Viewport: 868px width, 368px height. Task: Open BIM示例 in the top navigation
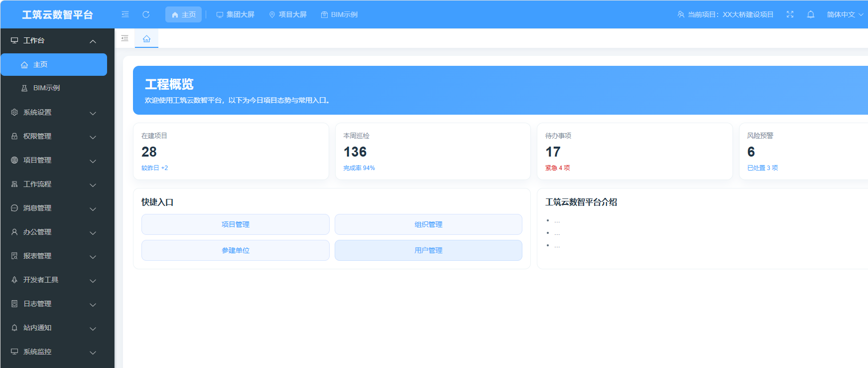(339, 14)
